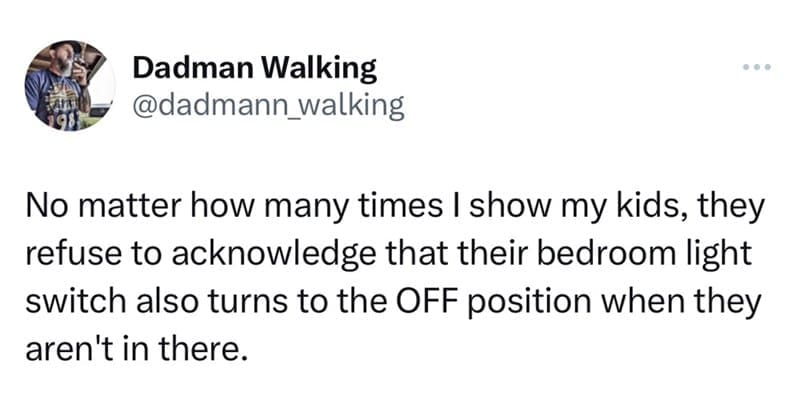This screenshot has height=413, width=800.
Task: Open the Dadman Walking display name link
Action: [254, 68]
